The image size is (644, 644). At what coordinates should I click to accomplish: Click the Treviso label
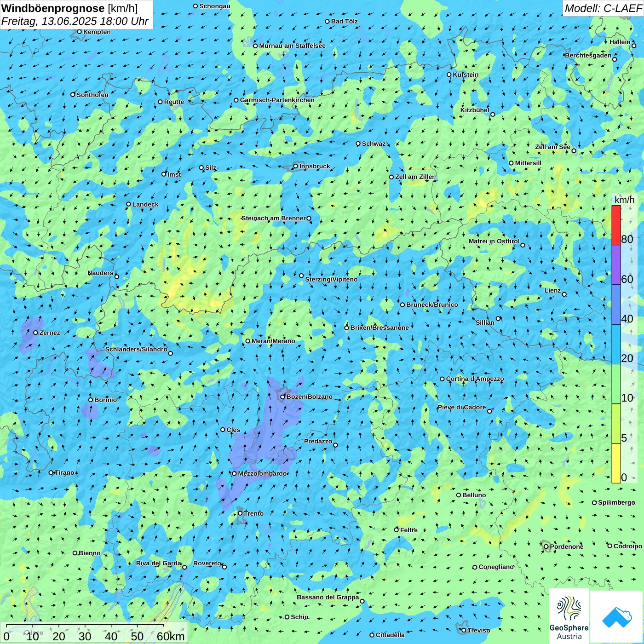click(x=479, y=630)
